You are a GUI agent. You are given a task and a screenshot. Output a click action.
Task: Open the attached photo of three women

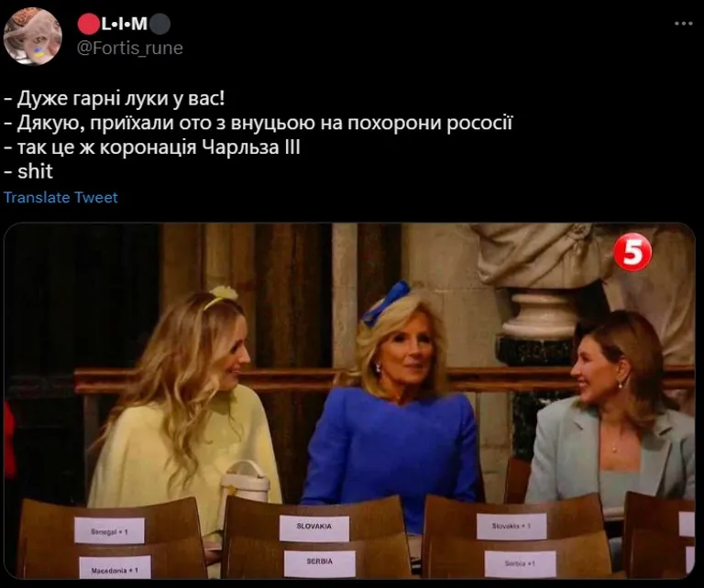click(x=349, y=401)
